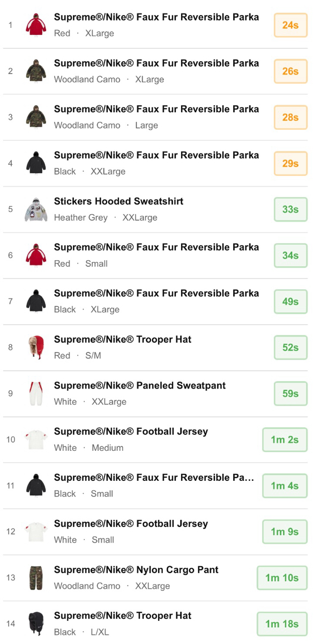314x644 pixels.
Task: Click the Football Jersey Small thumbnail
Action: (x=36, y=532)
